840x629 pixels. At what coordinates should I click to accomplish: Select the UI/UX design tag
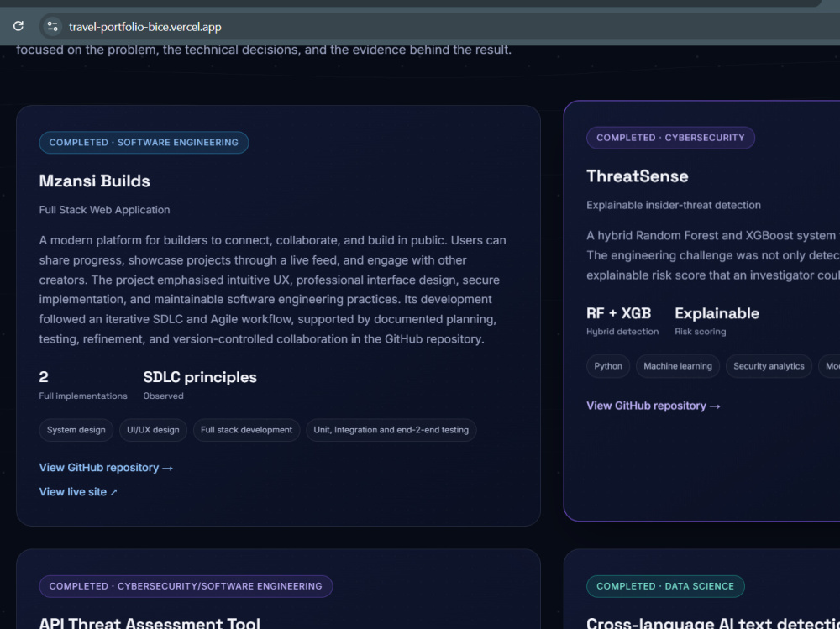[x=153, y=430]
